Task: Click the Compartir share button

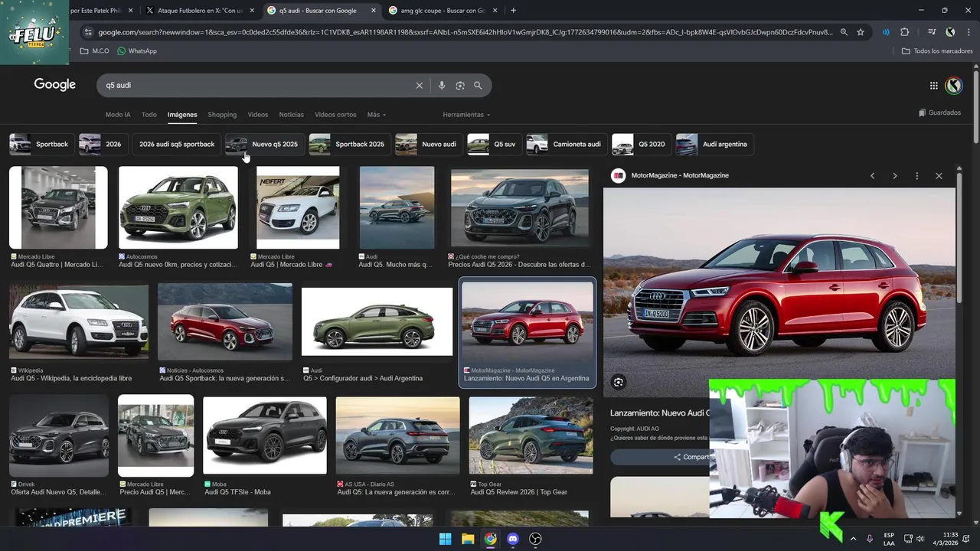Action: (x=691, y=457)
